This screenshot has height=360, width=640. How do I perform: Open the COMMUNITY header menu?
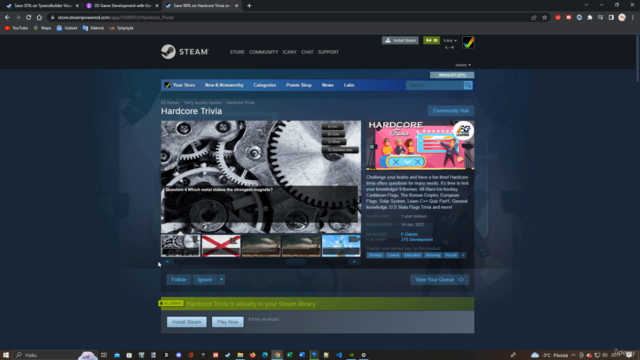pos(263,52)
